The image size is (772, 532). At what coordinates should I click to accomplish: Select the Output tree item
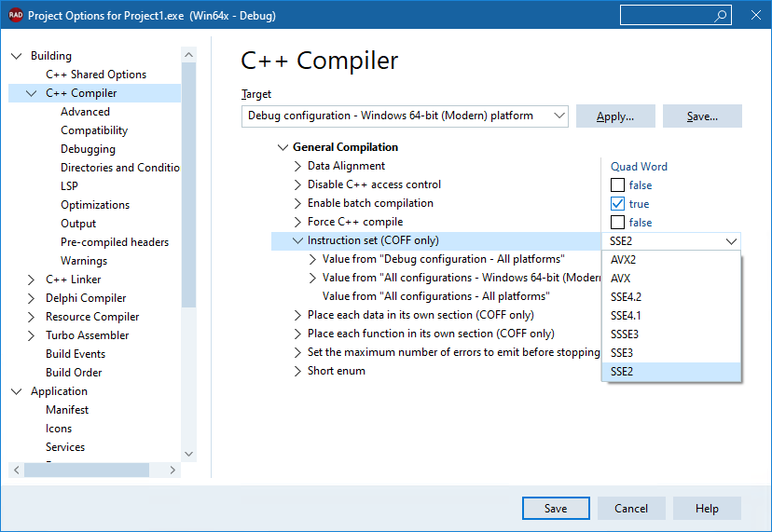[x=78, y=224]
